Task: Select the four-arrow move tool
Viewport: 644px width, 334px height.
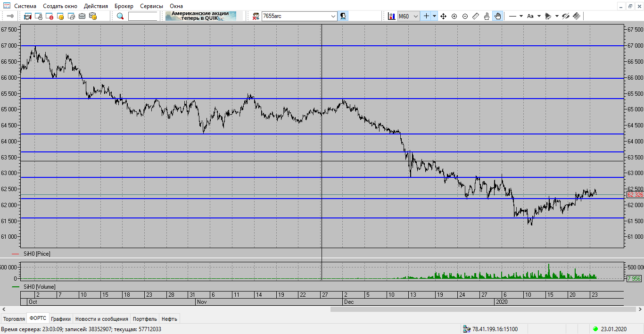Action: 443,16
